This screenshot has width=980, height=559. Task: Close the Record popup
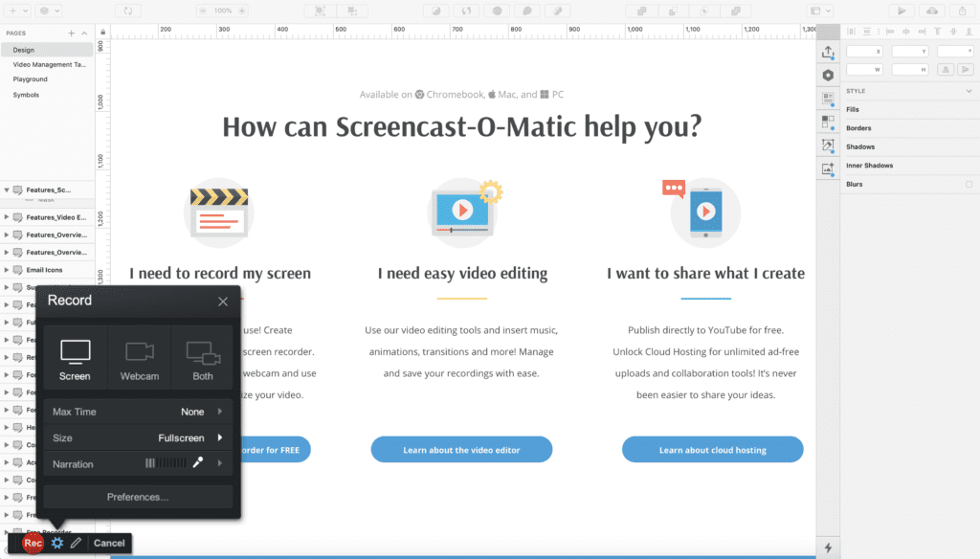tap(222, 302)
